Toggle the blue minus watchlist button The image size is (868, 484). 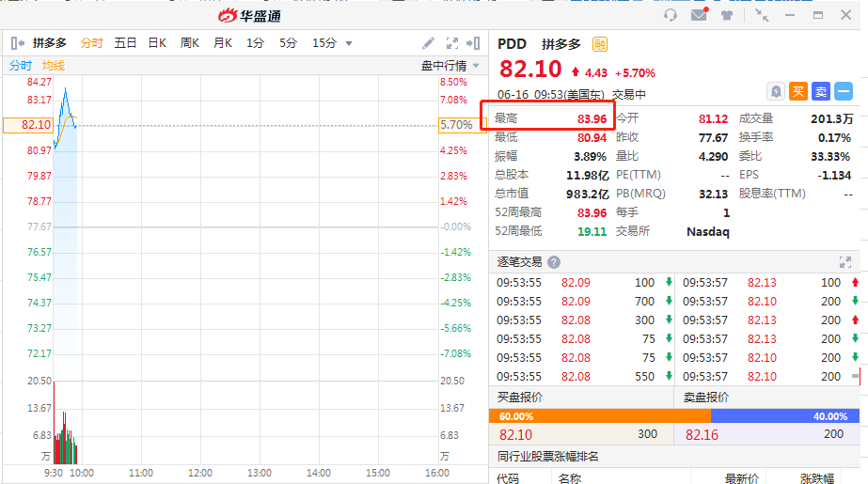[x=844, y=91]
